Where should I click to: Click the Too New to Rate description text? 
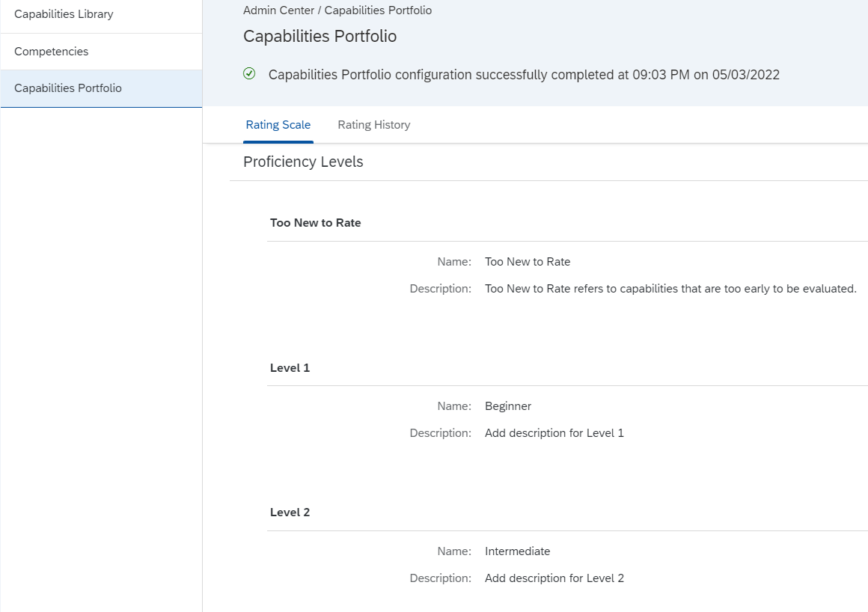(671, 289)
